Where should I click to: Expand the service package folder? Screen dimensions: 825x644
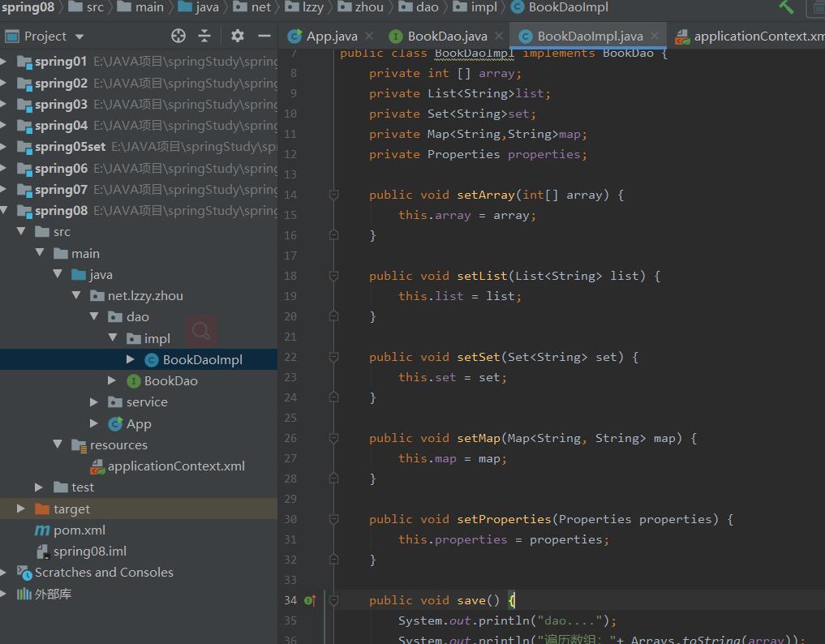point(94,402)
